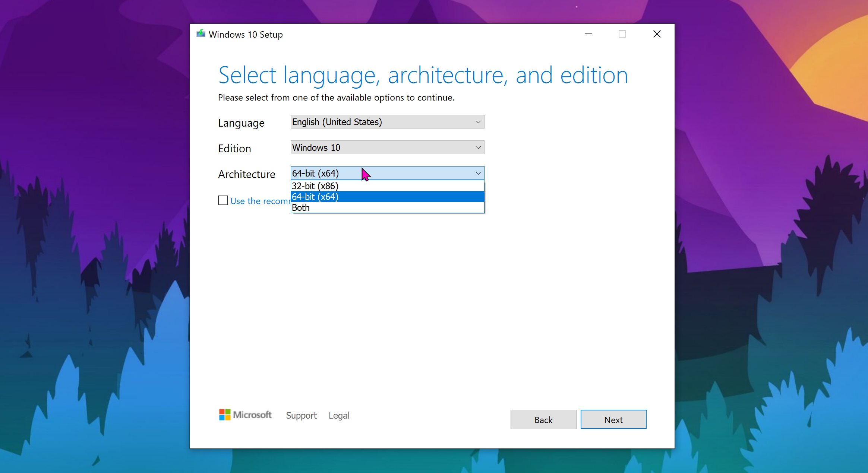Select 64-bit x64 from Architecture dropdown
Image resolution: width=868 pixels, height=473 pixels.
click(x=387, y=196)
